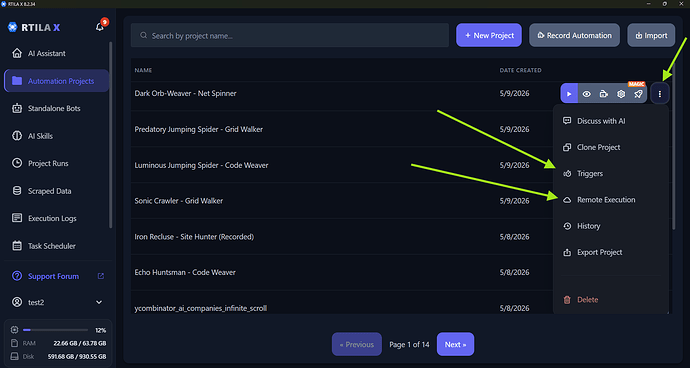Expand the test2 account chevron
Screen dimensions: 690x368
click(99, 302)
